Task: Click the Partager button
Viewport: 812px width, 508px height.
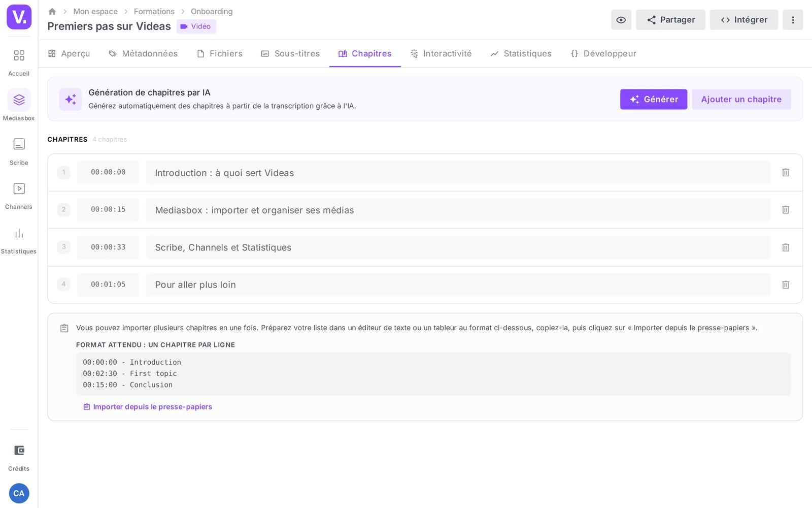Action: click(x=670, y=20)
